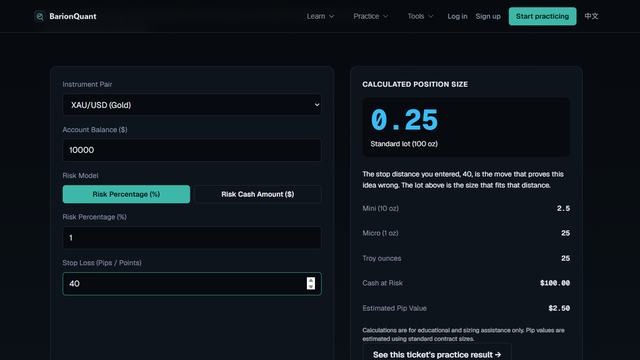The height and width of the screenshot is (360, 640).
Task: Focus the Stop Loss input showing 40
Action: coord(192,284)
